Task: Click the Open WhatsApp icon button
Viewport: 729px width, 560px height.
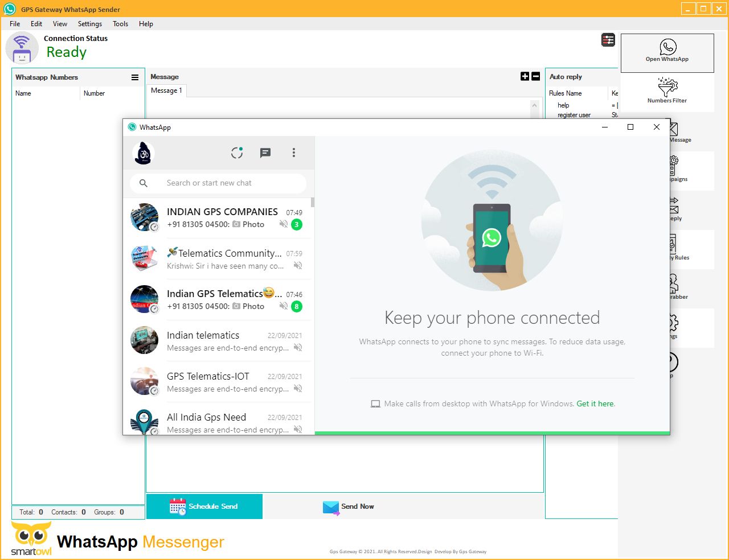Action: [x=667, y=51]
